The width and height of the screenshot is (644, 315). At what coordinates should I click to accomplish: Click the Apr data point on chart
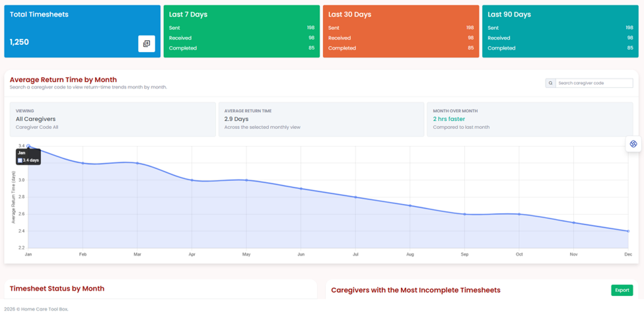(192, 180)
